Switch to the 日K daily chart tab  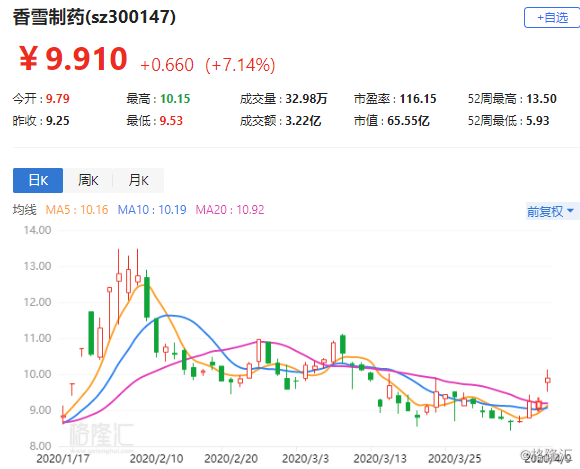click(38, 180)
